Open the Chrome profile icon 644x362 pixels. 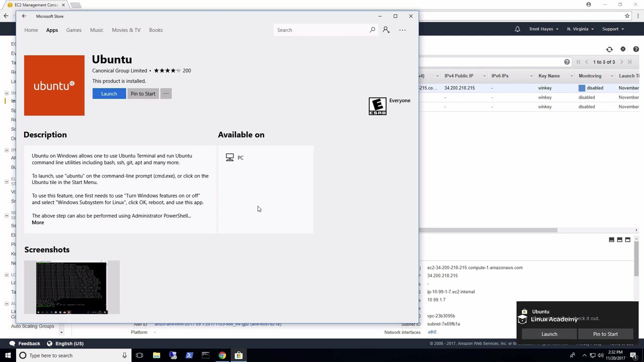click(x=589, y=5)
